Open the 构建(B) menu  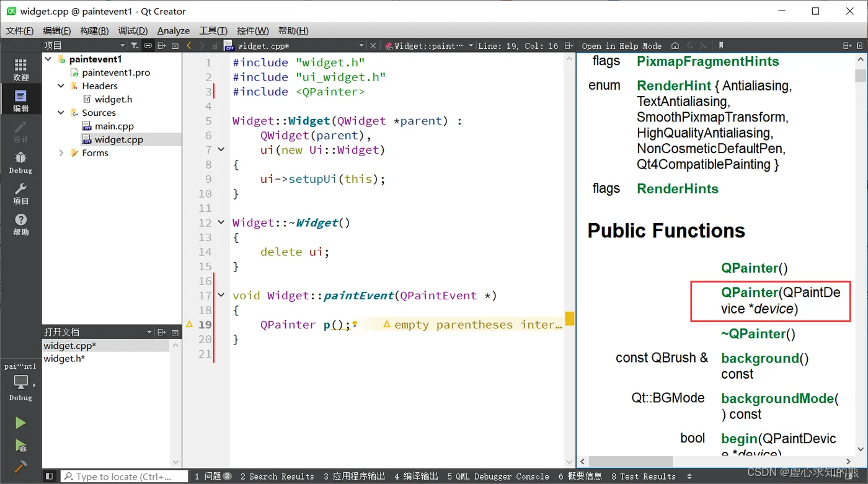click(94, 30)
